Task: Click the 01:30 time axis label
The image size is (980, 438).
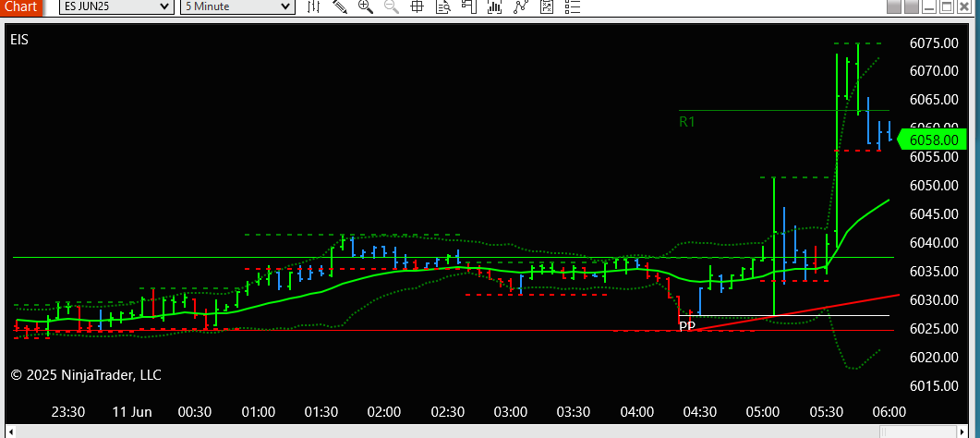Action: point(321,412)
